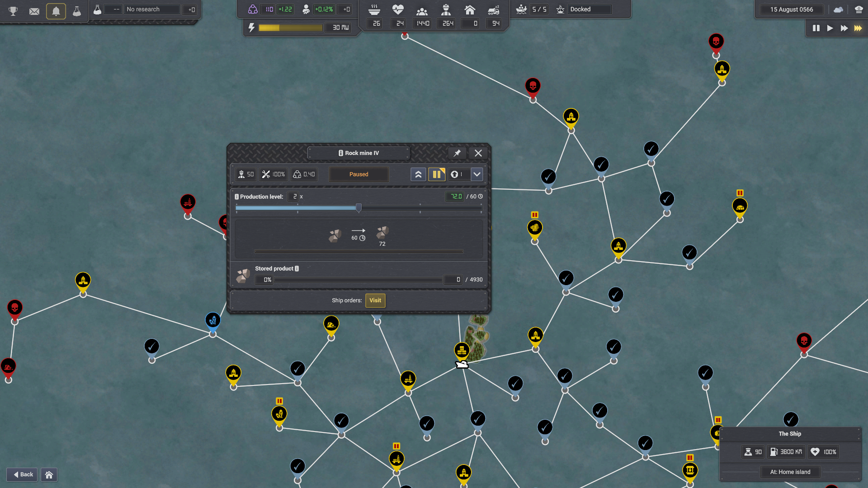868x488 pixels.
Task: Click the production level slider handle
Action: [359, 208]
